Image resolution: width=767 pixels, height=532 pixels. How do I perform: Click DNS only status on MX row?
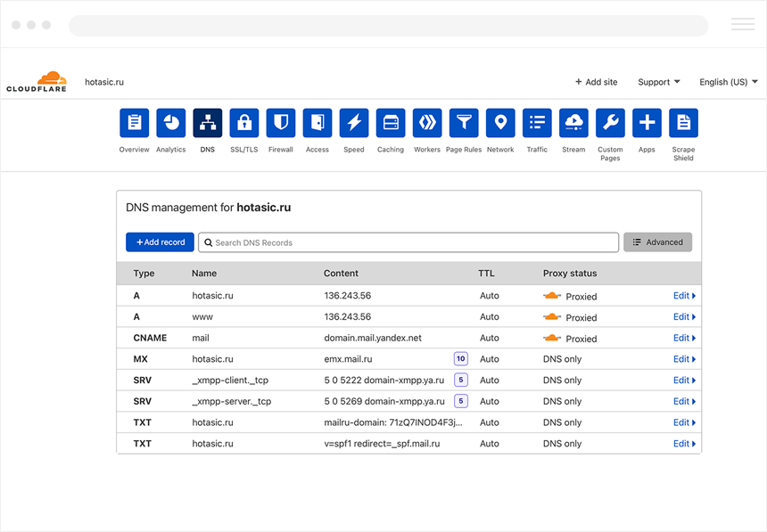coord(562,358)
